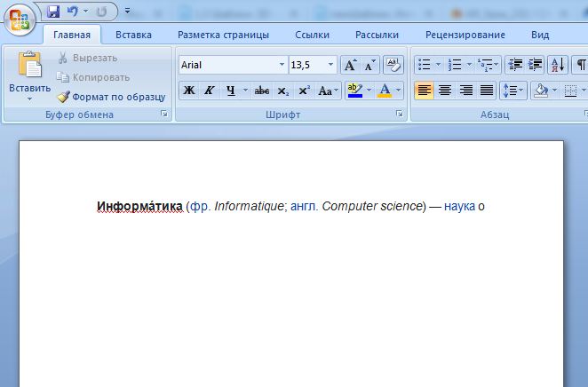Expand the font name dropdown arrow
Screen dimensions: 588x387
click(282, 65)
